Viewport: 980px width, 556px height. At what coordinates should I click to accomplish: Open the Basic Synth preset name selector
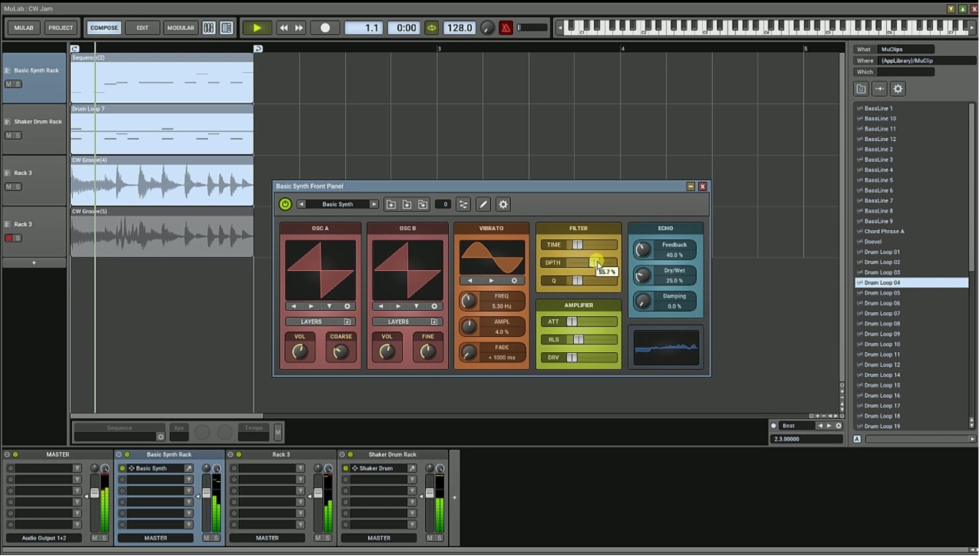point(338,204)
